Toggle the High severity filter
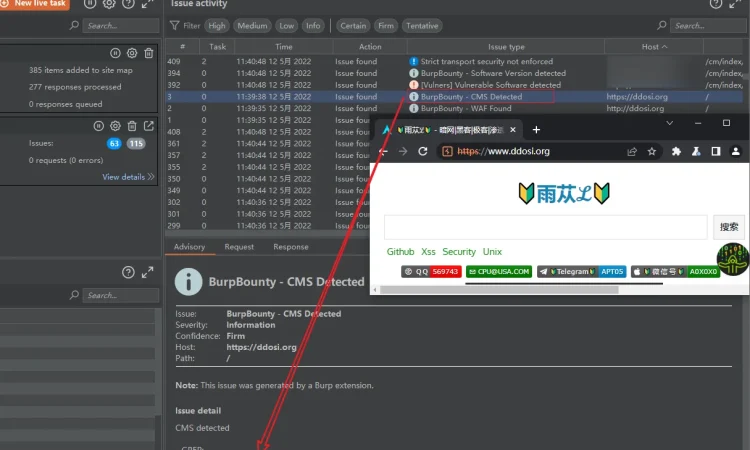750x450 pixels. [x=217, y=26]
